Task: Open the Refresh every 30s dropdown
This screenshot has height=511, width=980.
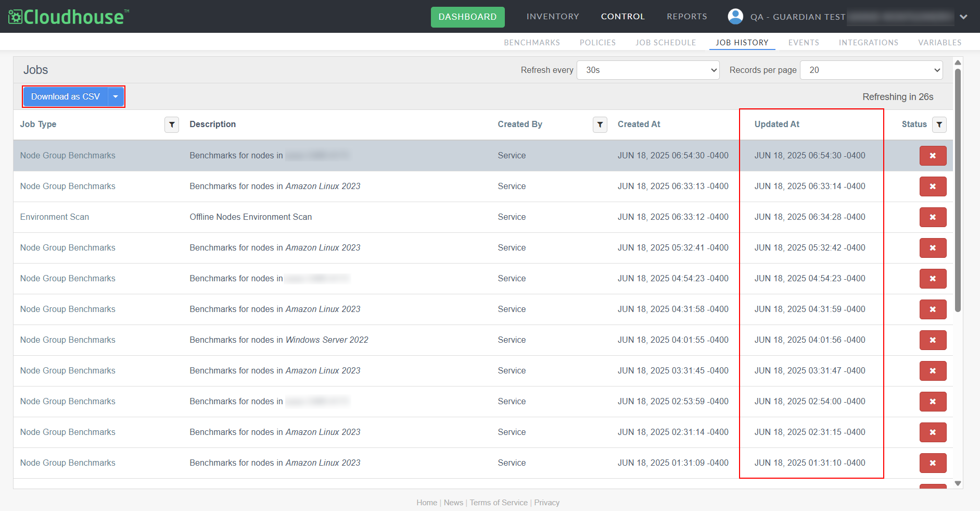Action: (x=648, y=70)
